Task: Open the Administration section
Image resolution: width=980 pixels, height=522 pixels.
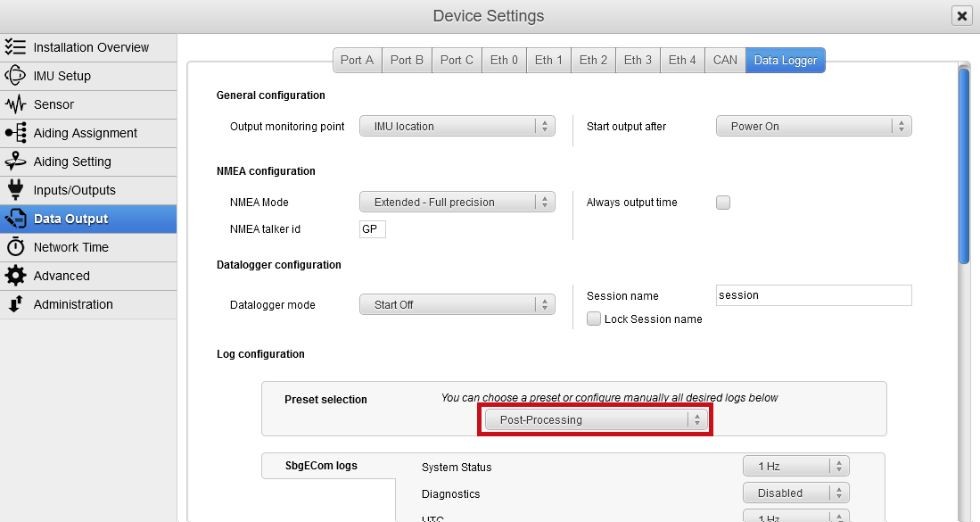Action: pyautogui.click(x=73, y=304)
